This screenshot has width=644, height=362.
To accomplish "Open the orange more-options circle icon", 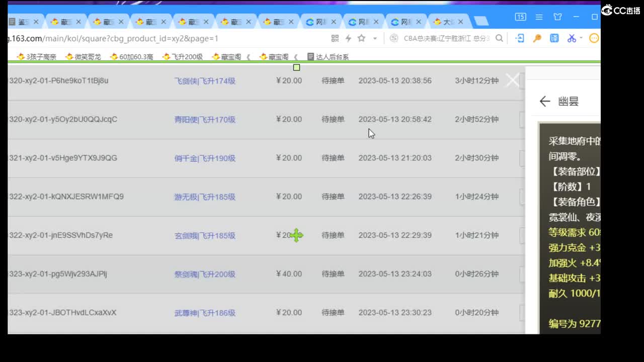I will [x=594, y=38].
